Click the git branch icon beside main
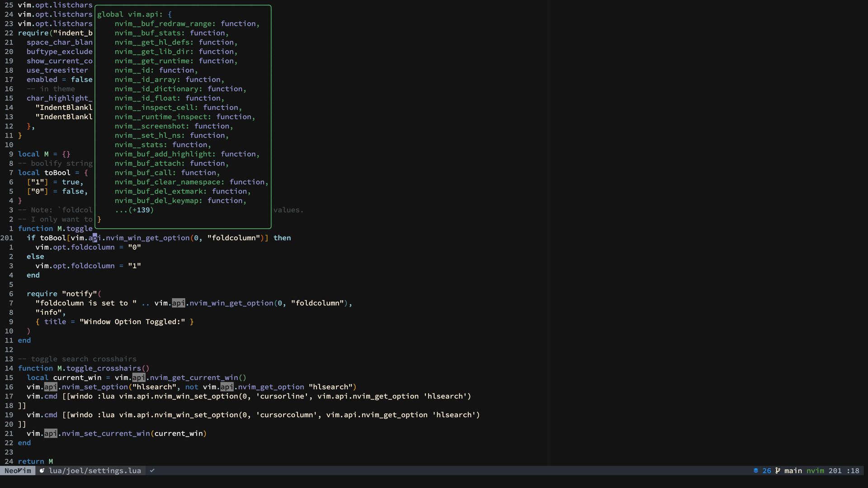Viewport: 868px width, 488px height. click(x=778, y=470)
